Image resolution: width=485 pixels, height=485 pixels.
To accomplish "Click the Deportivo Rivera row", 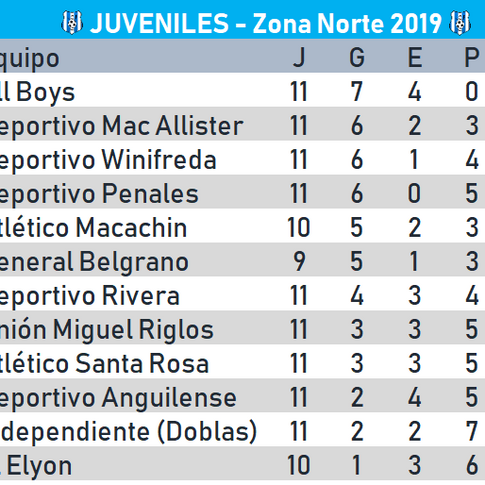I will pyautogui.click(x=242, y=294).
